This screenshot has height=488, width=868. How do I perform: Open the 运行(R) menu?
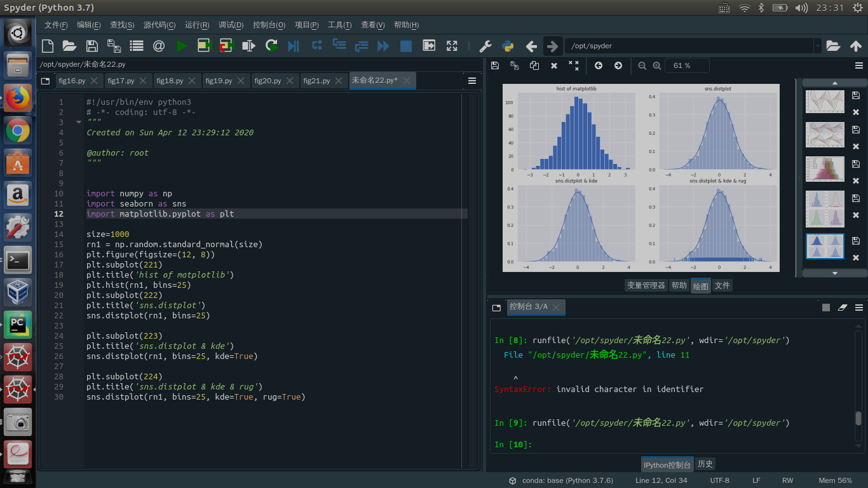(x=197, y=25)
